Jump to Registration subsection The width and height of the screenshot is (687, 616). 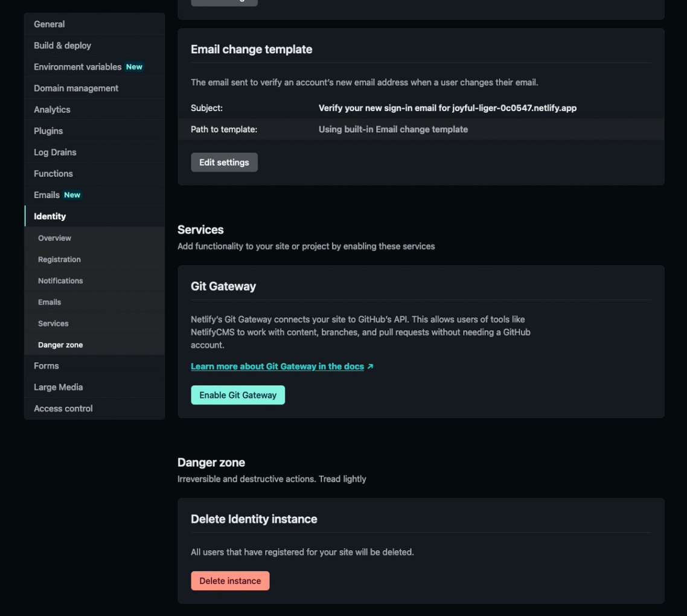click(x=94, y=259)
